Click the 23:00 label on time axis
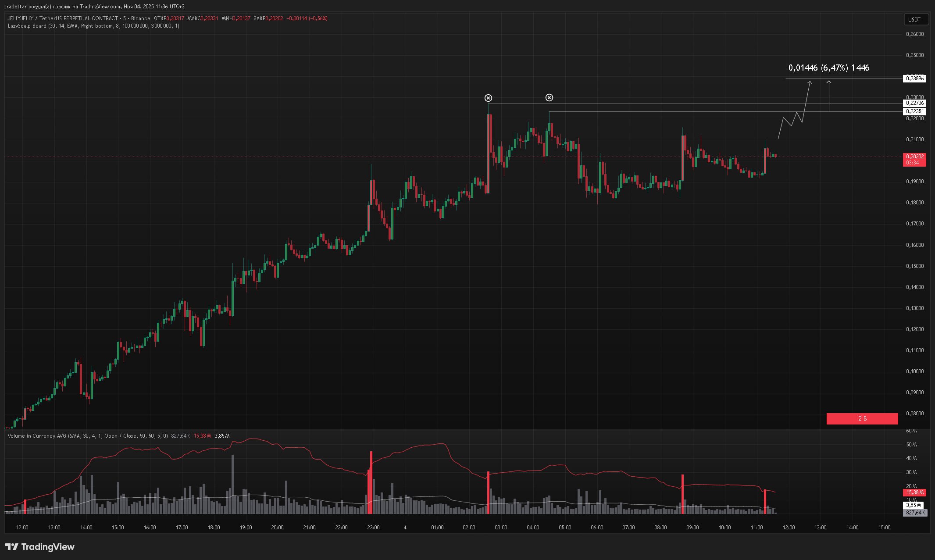Image resolution: width=935 pixels, height=560 pixels. 373,528
